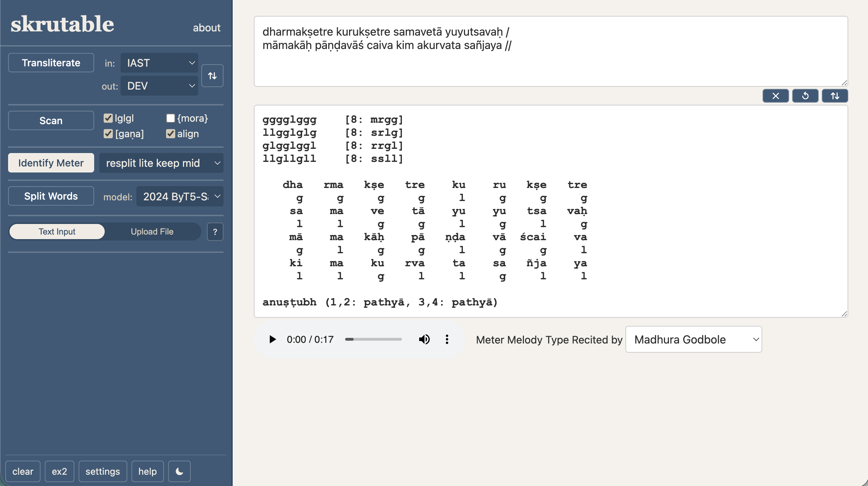Click the audio progress slider
Screen dimensions: 868x486
point(373,339)
